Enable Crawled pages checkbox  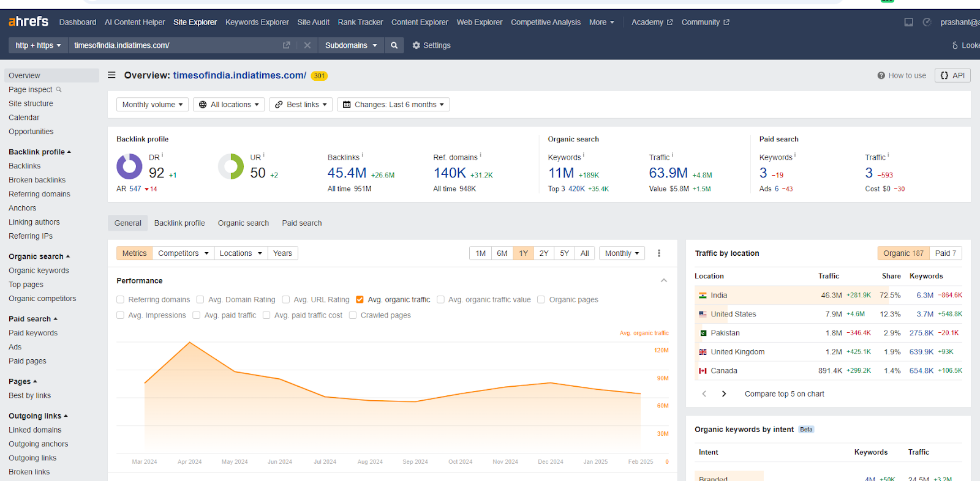[353, 315]
